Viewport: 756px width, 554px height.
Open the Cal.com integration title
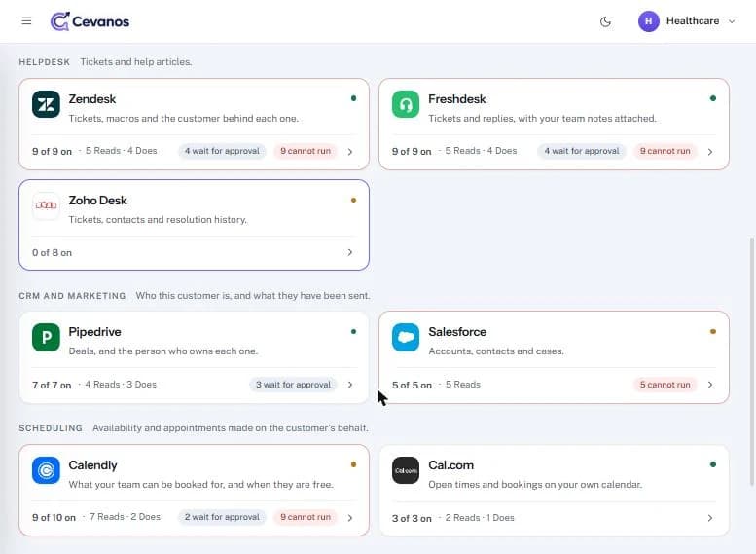coord(450,465)
